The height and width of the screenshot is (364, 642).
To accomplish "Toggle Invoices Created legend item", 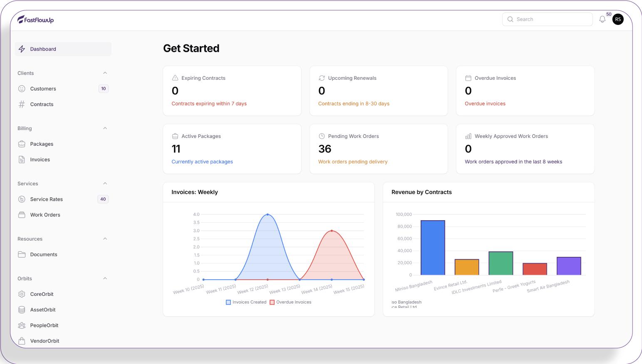I will tap(246, 302).
